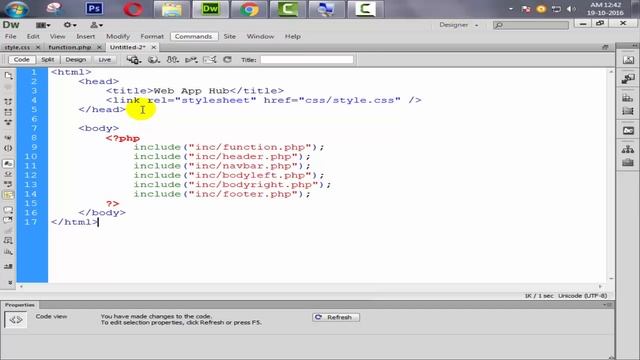Screen dimensions: 640x360
Task: Open the Help menu
Action: (293, 36)
